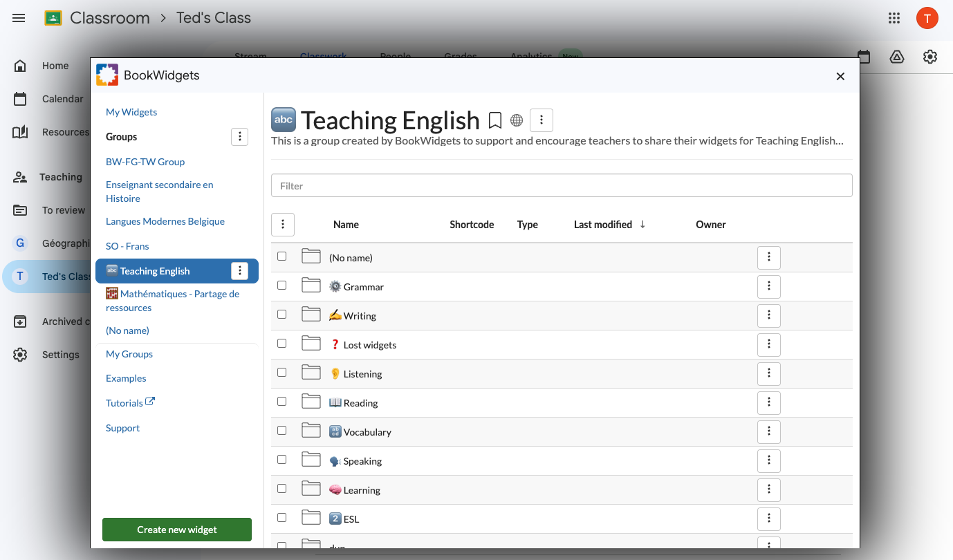Click the Grammar folder icon

coord(311,286)
